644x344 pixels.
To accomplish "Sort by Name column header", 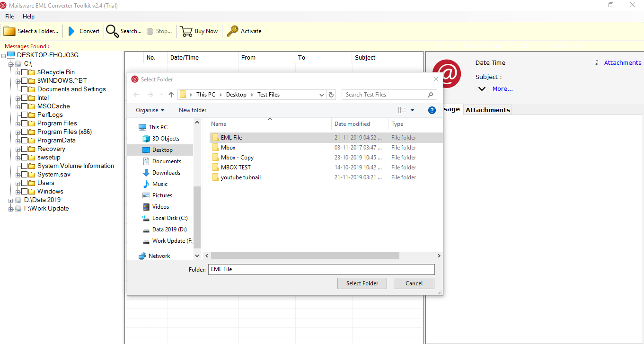I will click(270, 124).
